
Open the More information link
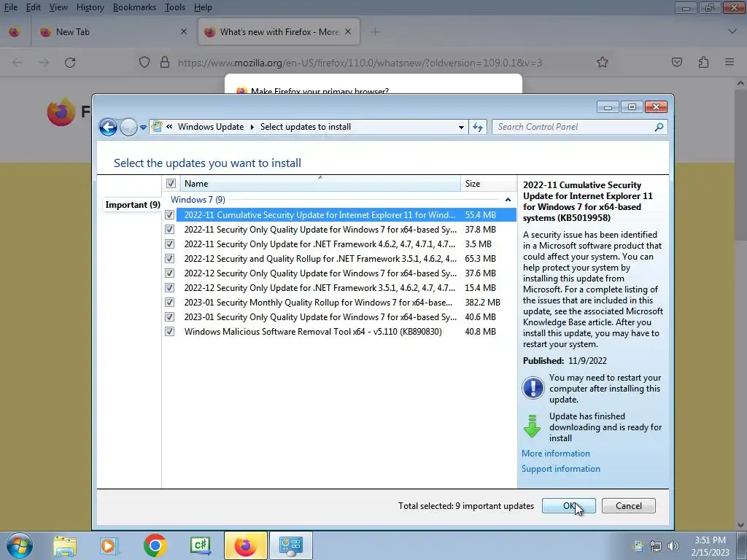[x=555, y=454]
